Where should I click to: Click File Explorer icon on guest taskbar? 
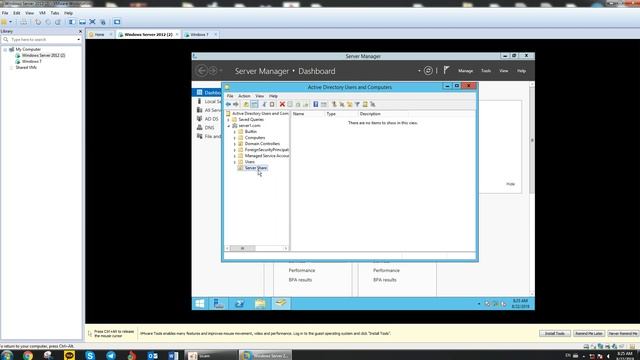pyautogui.click(x=260, y=304)
